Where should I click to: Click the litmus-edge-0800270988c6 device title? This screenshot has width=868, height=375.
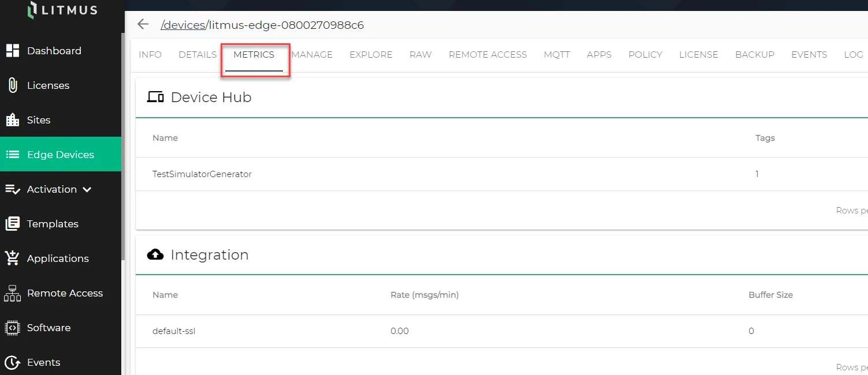coord(286,25)
